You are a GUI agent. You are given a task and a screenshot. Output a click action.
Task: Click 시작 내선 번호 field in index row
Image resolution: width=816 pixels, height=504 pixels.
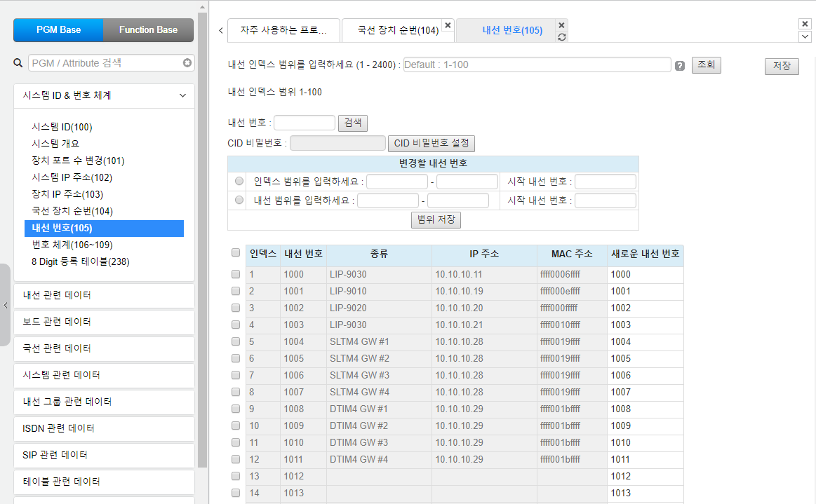click(606, 182)
